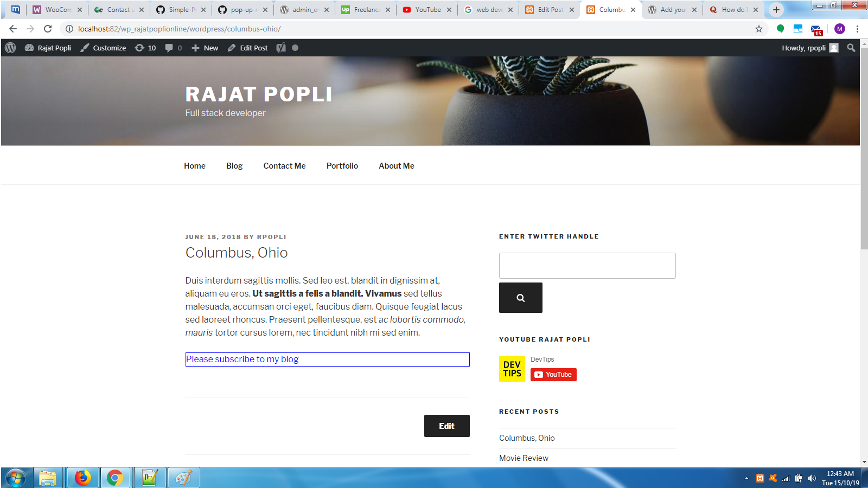Focus the Twitter handle input field
The height and width of the screenshot is (488, 868).
coord(588,266)
